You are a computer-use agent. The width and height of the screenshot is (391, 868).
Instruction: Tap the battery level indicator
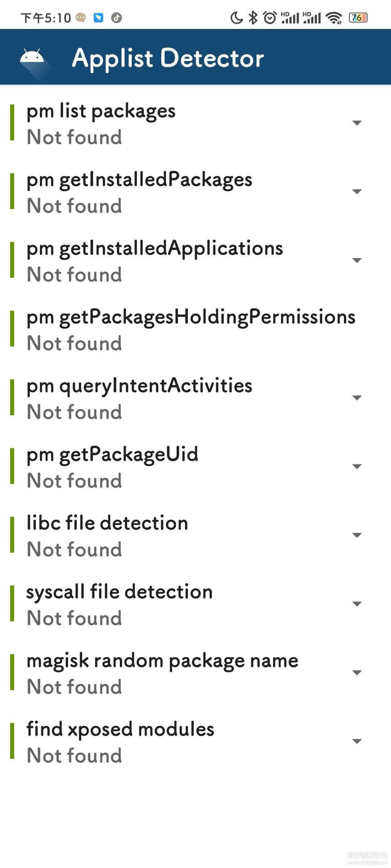(358, 17)
